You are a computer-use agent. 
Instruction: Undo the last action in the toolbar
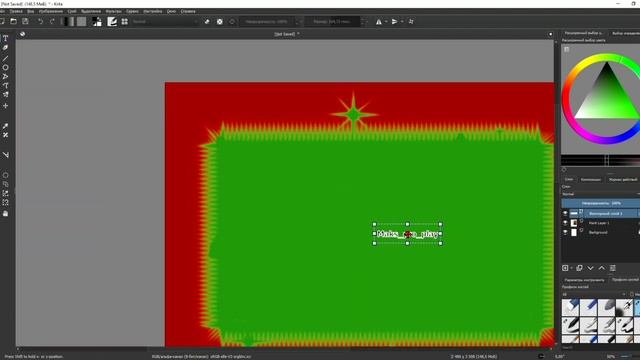coord(40,21)
